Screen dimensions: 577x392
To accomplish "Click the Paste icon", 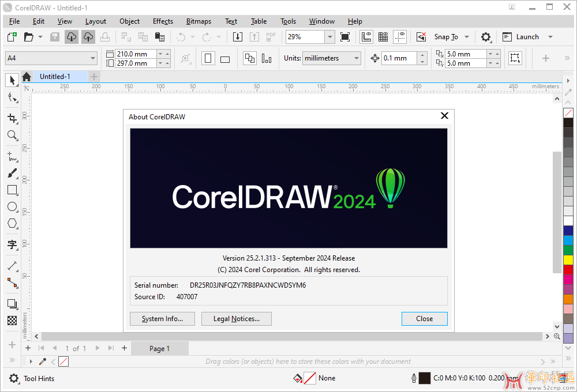I will (x=160, y=37).
